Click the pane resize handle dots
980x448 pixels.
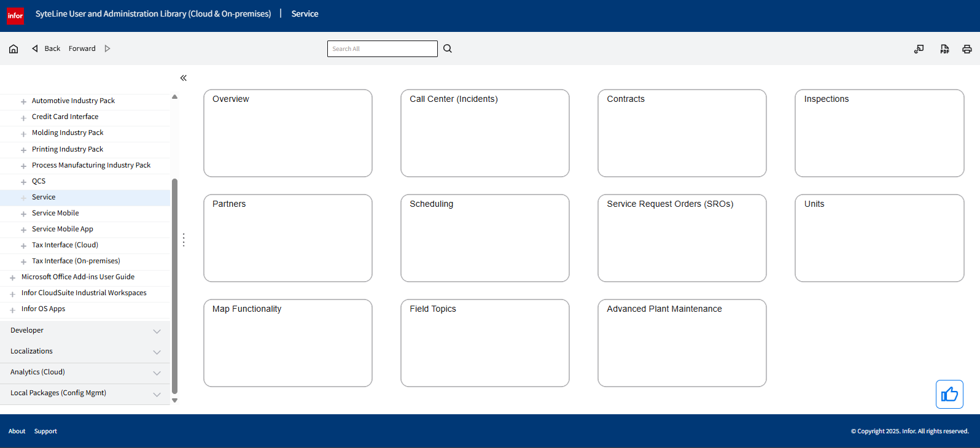[x=184, y=239]
